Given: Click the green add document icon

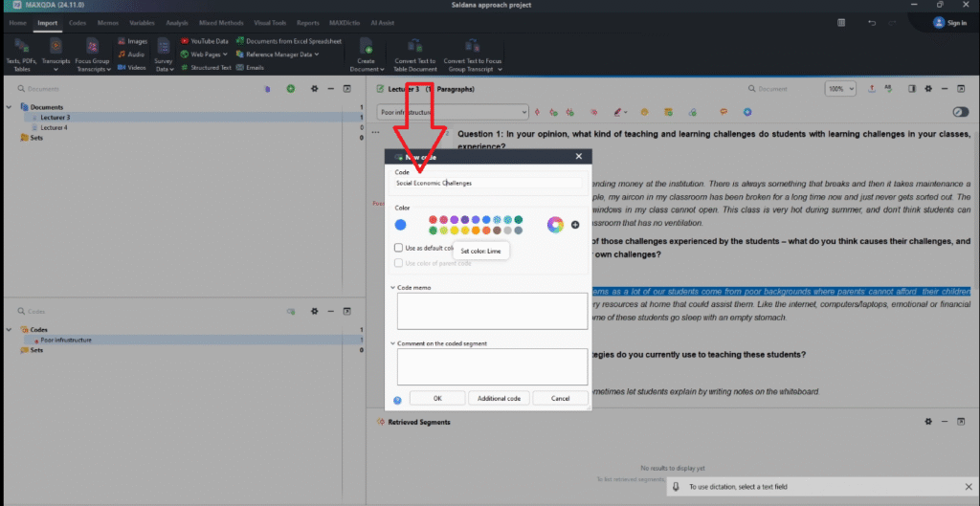Looking at the screenshot, I should (x=291, y=89).
